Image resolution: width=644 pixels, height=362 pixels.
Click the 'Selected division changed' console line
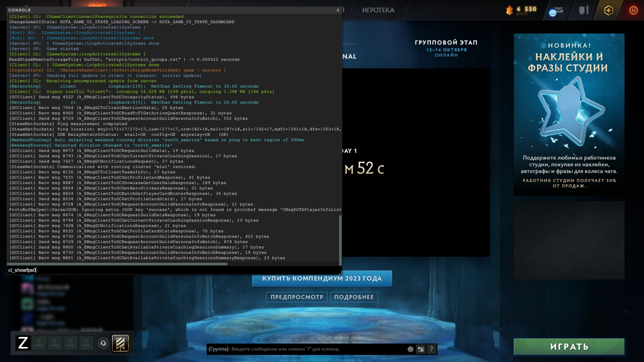91,145
